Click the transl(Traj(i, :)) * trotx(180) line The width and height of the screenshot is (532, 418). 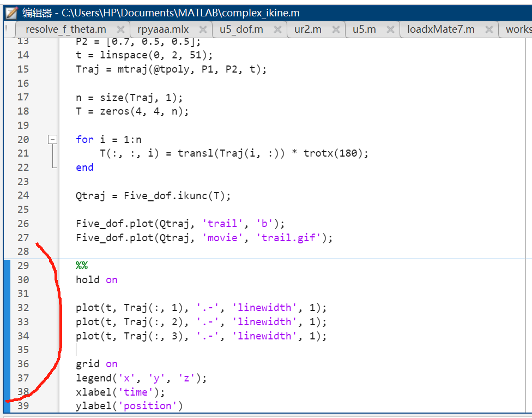coord(234,153)
